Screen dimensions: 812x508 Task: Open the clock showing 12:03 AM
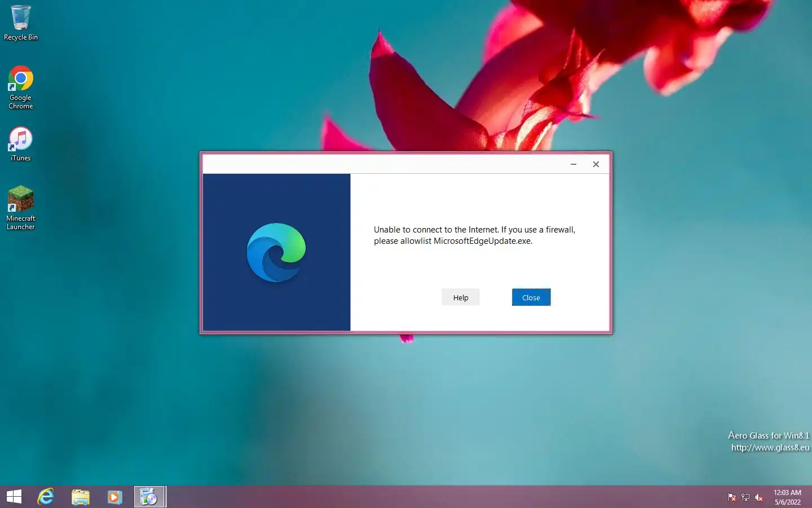787,497
